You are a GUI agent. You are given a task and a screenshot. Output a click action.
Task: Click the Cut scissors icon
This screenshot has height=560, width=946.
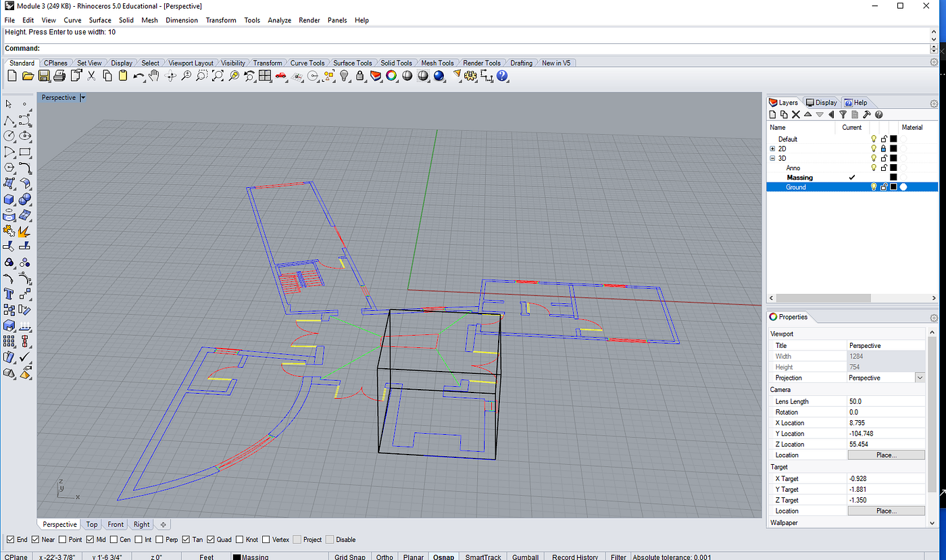coord(91,76)
